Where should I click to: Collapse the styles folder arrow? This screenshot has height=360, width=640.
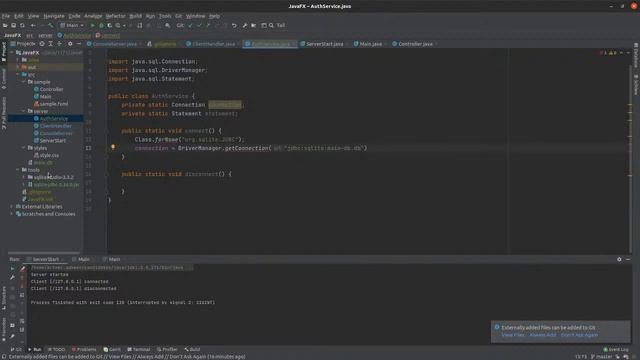click(24, 148)
